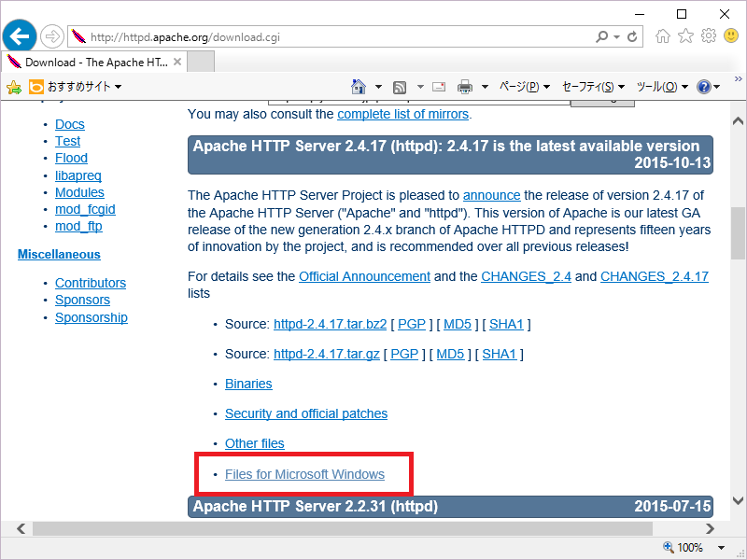This screenshot has width=747, height=560.
Task: Open the address bar autocomplete dropdown arrow
Action: (x=617, y=37)
